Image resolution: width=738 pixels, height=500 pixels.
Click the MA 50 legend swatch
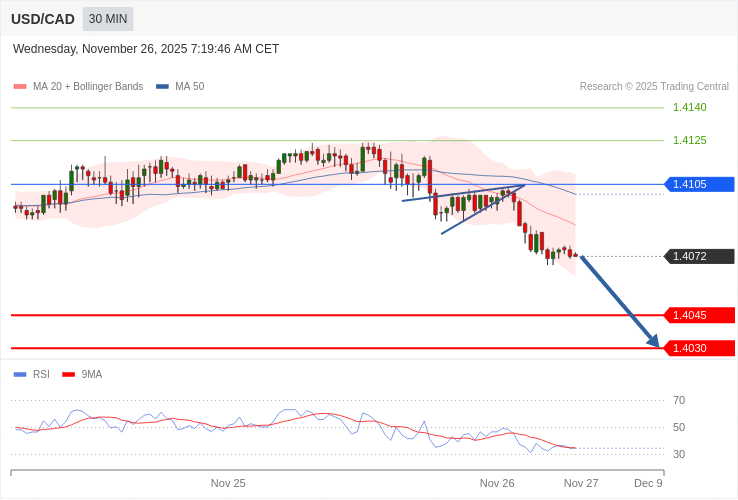click(x=162, y=87)
